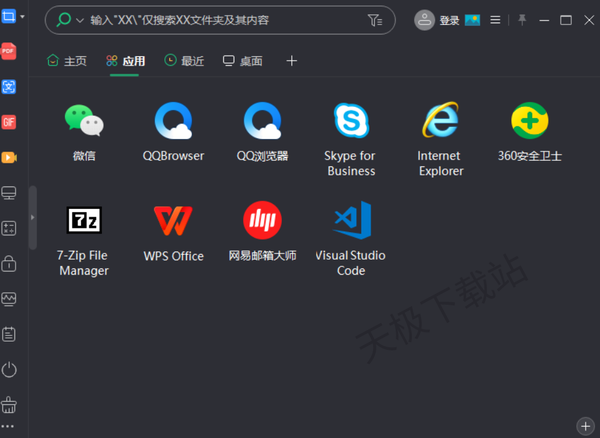Launch Visual Studio Code
This screenshot has width=600, height=438.
tap(352, 220)
